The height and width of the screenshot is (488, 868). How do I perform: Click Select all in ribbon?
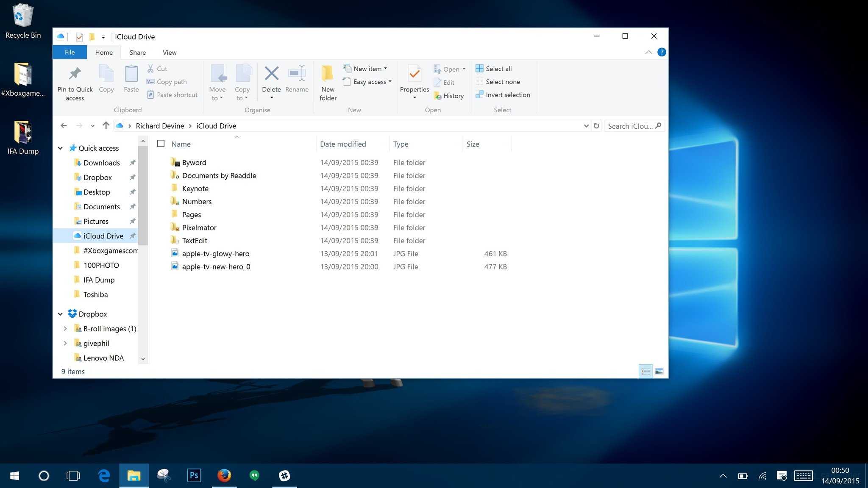click(x=494, y=69)
